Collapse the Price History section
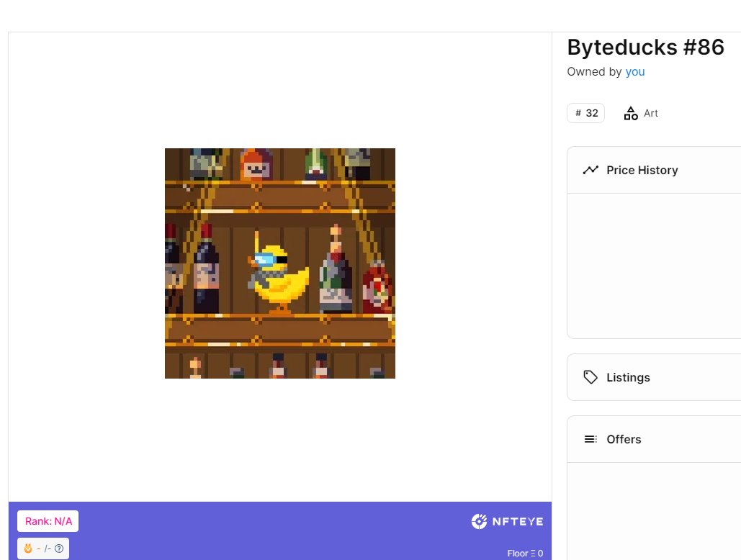Screen dimensions: 741x560 point(654,170)
